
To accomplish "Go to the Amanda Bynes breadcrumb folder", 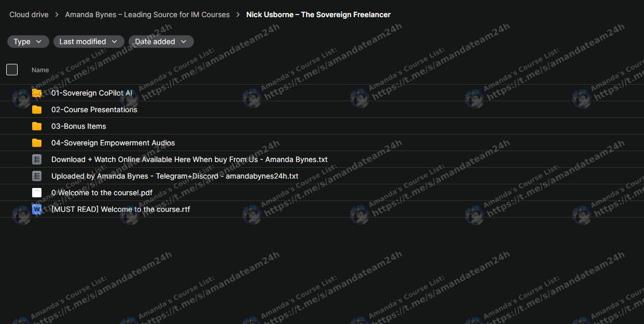I will tap(147, 15).
